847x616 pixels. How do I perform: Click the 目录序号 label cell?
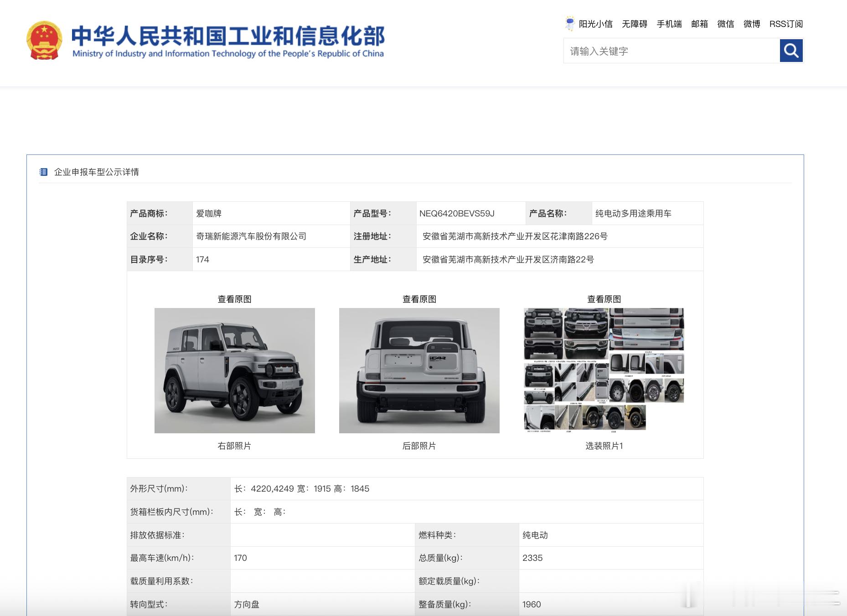click(x=160, y=259)
